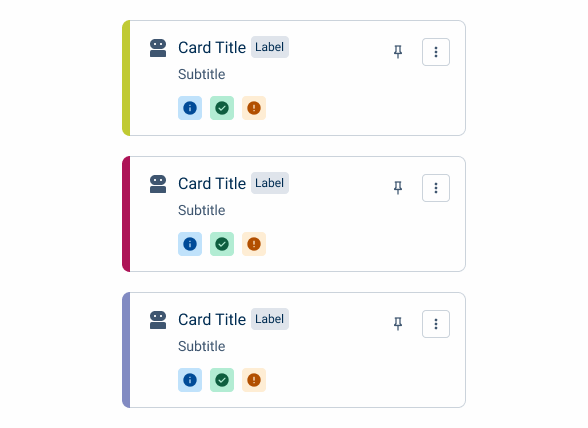Open the three-dot menu on the crimson card
Image resolution: width=588 pixels, height=428 pixels.
coord(436,188)
